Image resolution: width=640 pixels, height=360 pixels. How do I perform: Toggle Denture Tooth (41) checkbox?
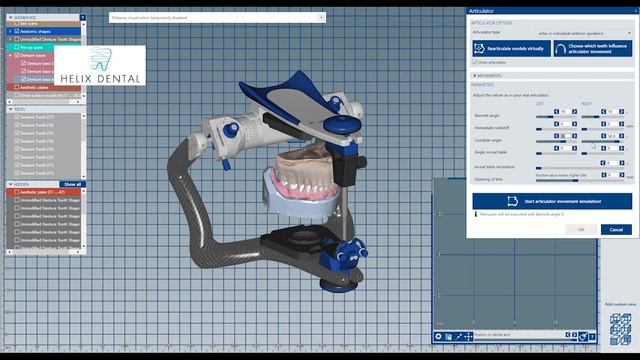point(17,173)
